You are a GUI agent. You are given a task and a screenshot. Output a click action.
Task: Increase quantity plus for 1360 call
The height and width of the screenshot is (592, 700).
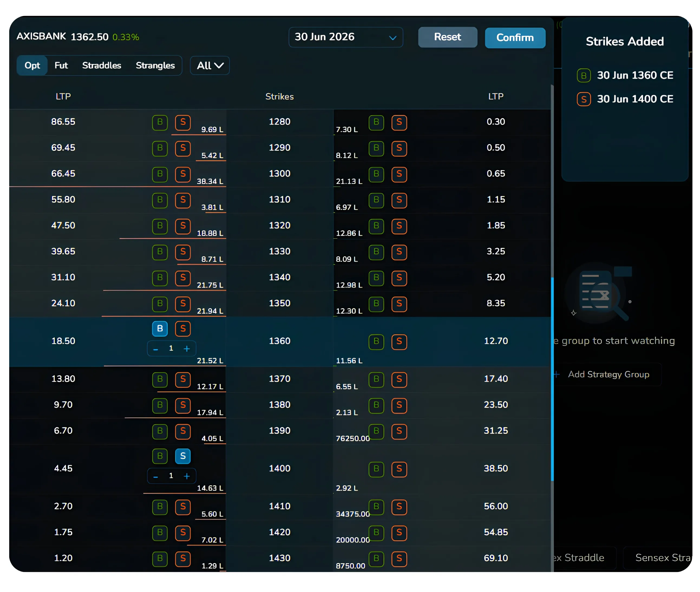click(187, 349)
